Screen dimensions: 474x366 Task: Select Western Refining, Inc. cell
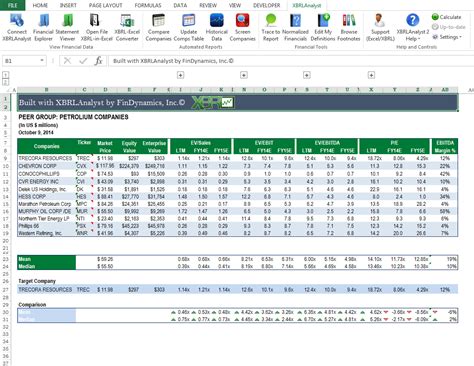(46, 233)
